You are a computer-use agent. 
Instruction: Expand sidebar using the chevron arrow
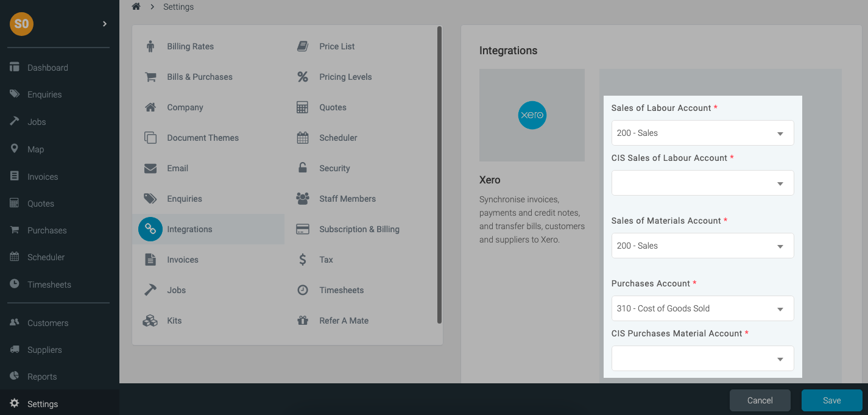105,24
